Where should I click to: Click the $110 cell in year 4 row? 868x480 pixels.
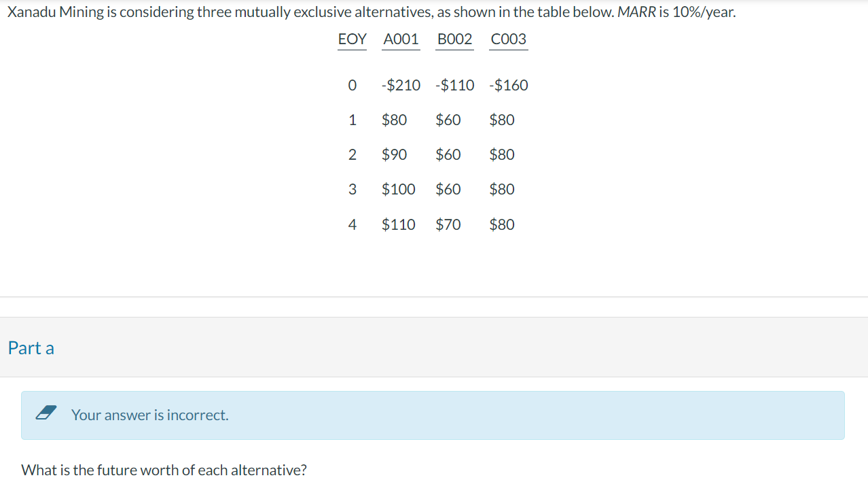[x=398, y=224]
